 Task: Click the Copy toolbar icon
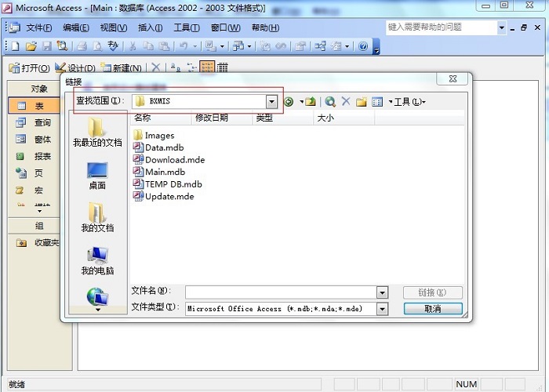coord(148,46)
